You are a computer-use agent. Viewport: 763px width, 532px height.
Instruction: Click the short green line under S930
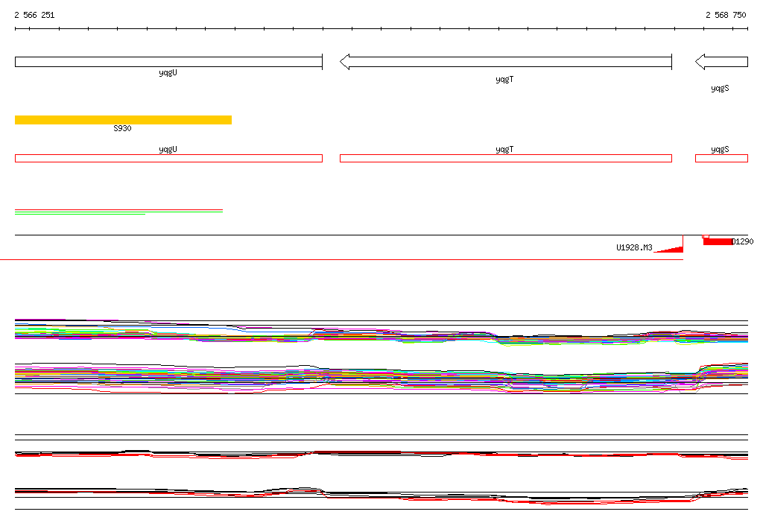pyautogui.click(x=80, y=214)
